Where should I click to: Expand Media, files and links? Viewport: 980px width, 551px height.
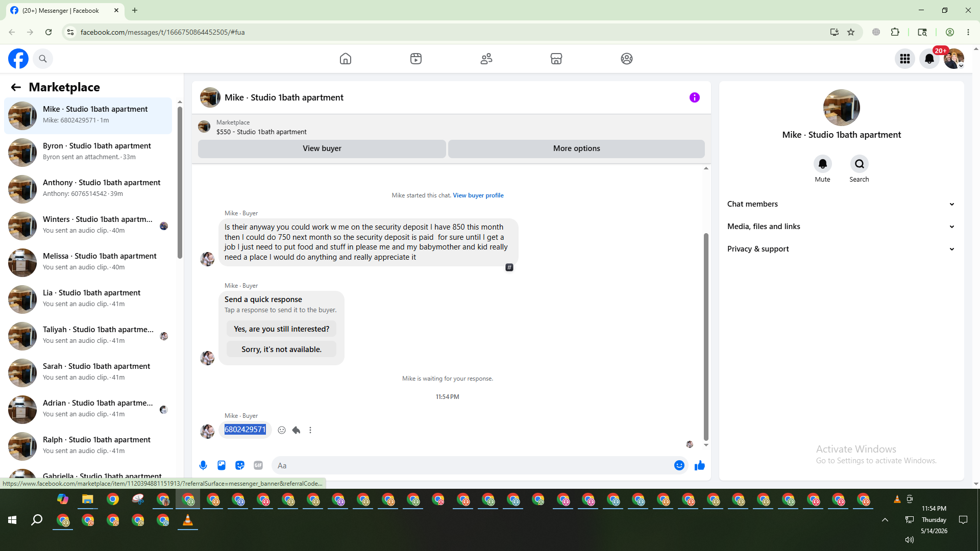841,227
